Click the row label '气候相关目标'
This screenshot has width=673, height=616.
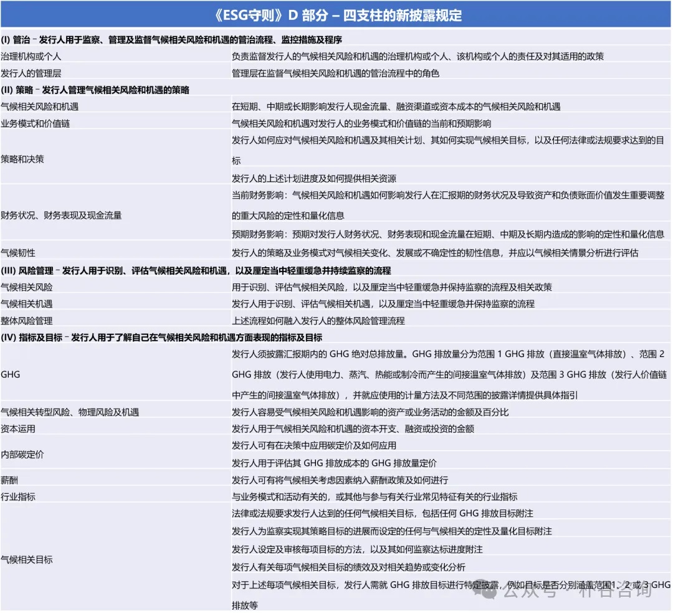click(27, 560)
